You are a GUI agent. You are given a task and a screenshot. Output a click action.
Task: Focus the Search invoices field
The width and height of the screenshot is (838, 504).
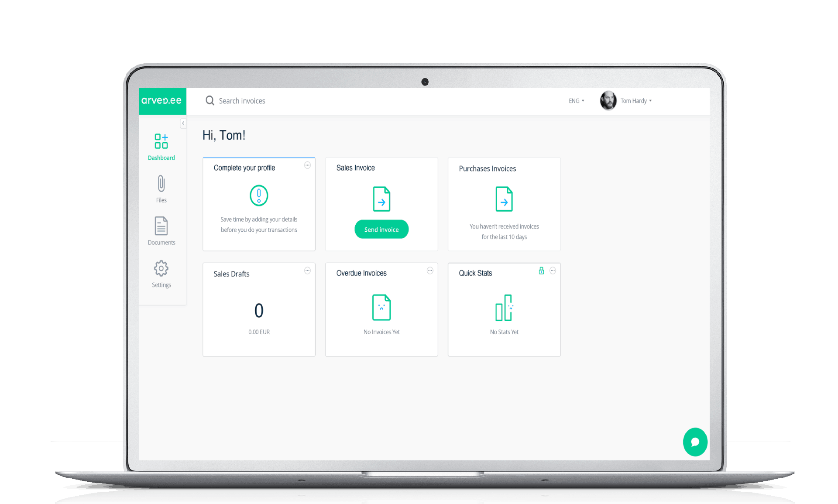(242, 101)
